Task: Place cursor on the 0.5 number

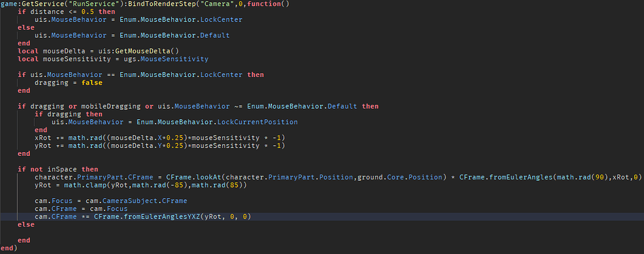Action: (x=88, y=12)
